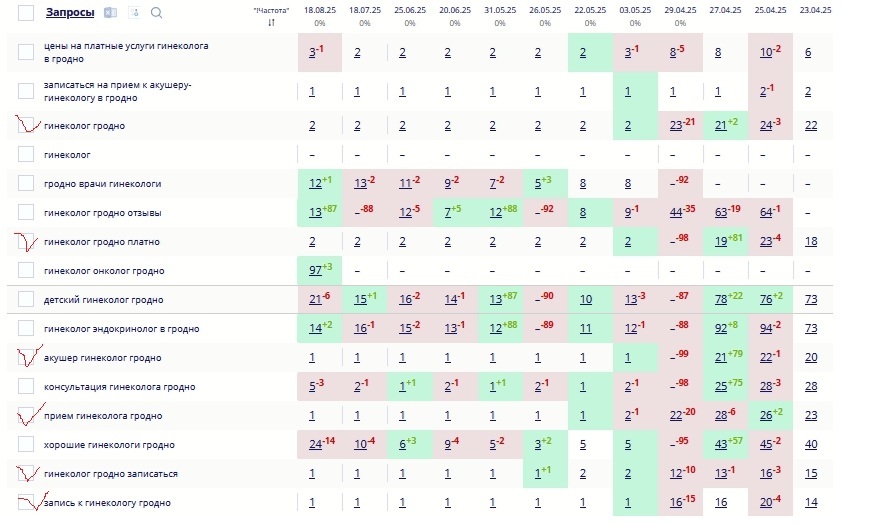Check 'гродно врачи гинекологи' row checkbox
885x524 pixels.
click(x=26, y=184)
